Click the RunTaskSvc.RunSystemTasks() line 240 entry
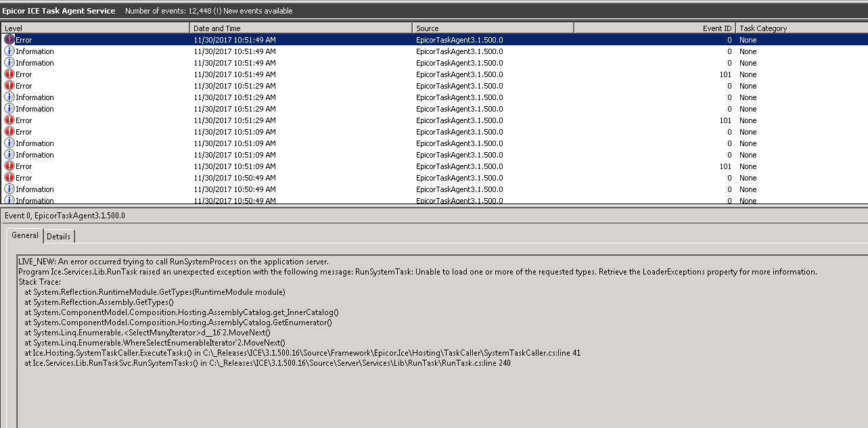868x428 pixels. tap(267, 363)
